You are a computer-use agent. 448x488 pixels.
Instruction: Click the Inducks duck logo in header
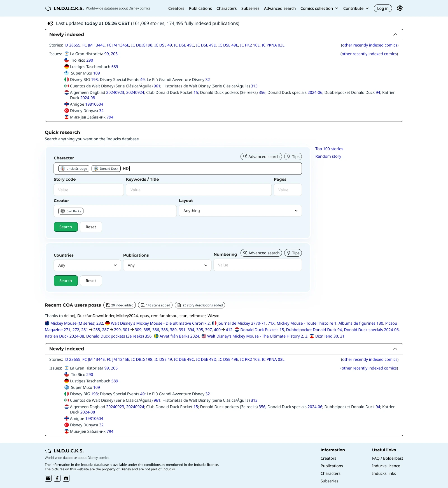[48, 8]
